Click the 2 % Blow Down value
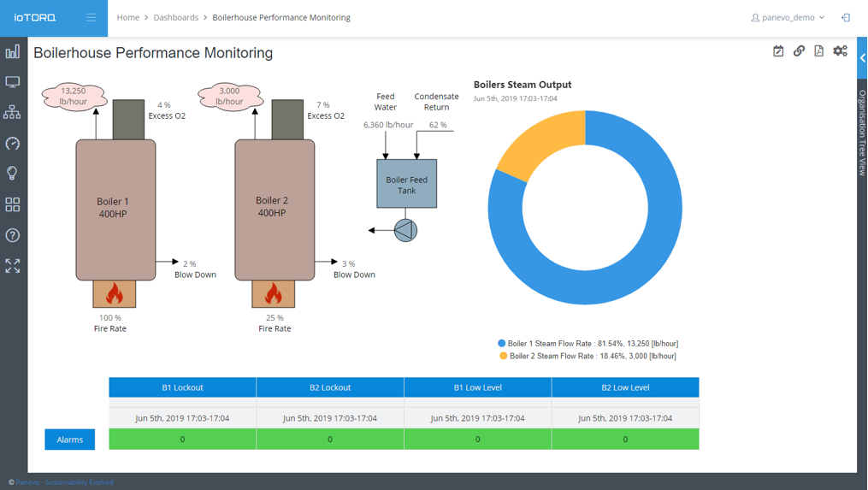The height and width of the screenshot is (490, 868). tap(189, 264)
